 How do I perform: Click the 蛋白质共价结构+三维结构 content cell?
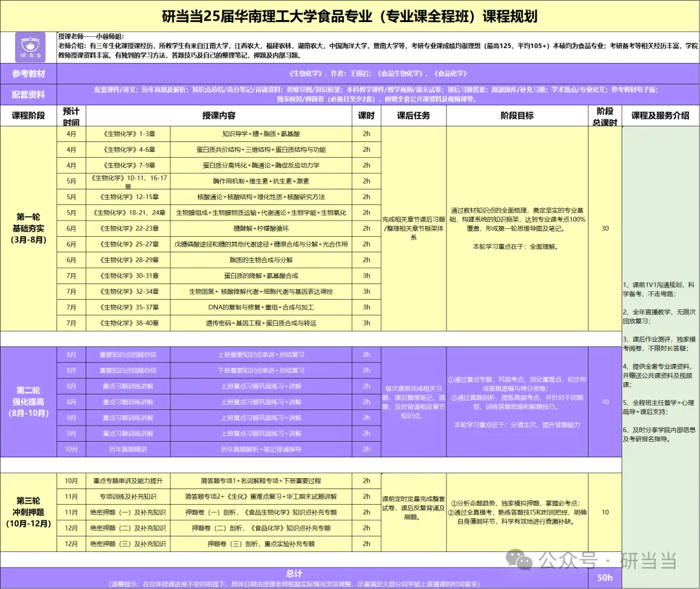(x=261, y=150)
